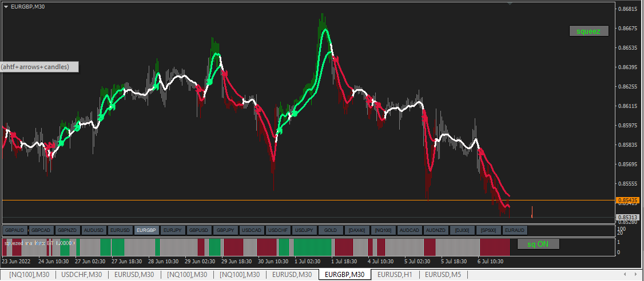Load the [DJI30] symbol button
This screenshot has width=644, height=281.
(x=463, y=231)
